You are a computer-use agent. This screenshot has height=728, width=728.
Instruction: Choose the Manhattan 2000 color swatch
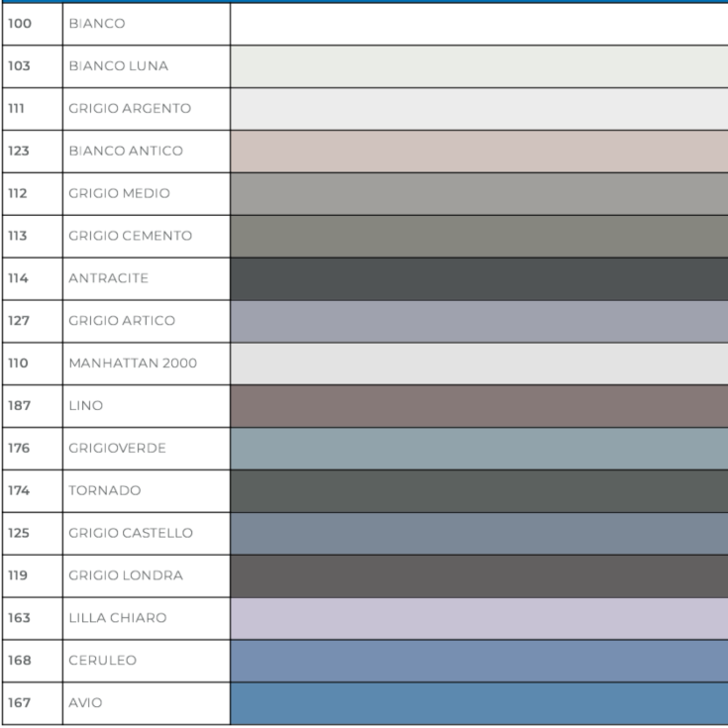(x=478, y=364)
